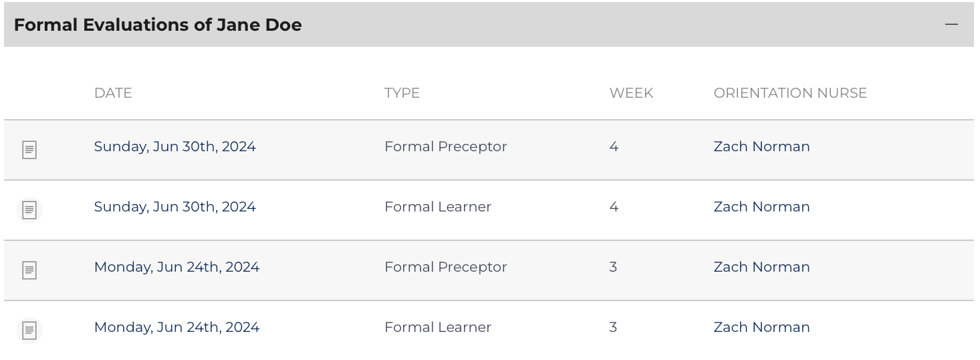Image resolution: width=980 pixels, height=360 pixels.
Task: Open document icon for Jun 30th Formal Learner
Action: [29, 210]
